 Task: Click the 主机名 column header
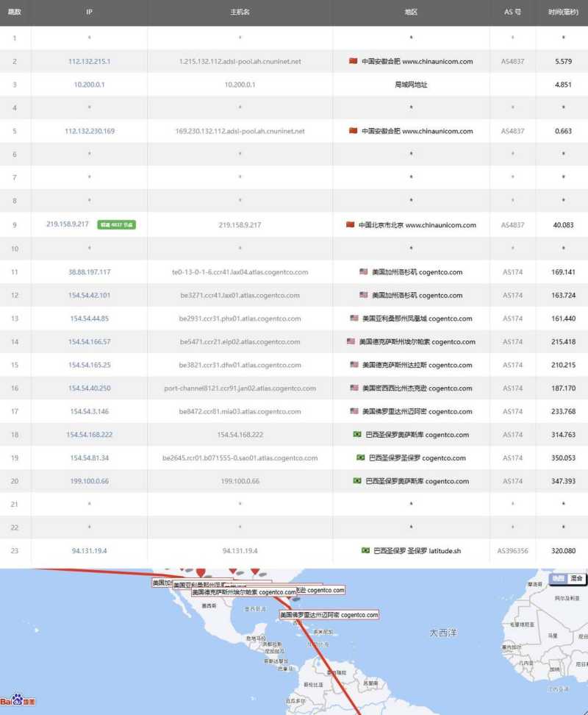coord(240,13)
